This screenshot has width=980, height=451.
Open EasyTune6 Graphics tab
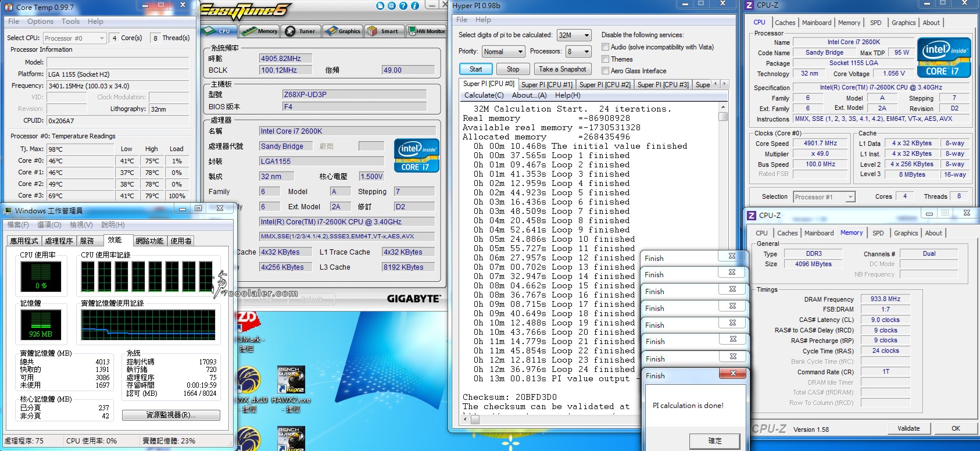click(343, 31)
